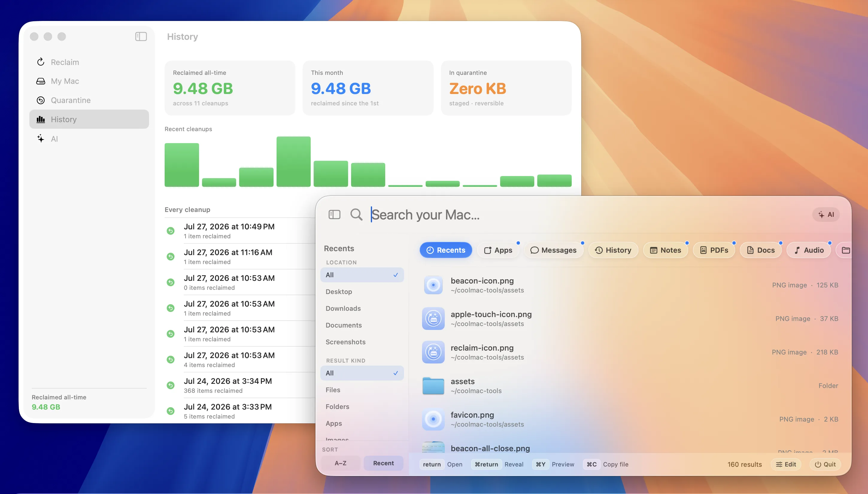The height and width of the screenshot is (494, 868).
Task: Click the Quit button in search footer
Action: (825, 464)
